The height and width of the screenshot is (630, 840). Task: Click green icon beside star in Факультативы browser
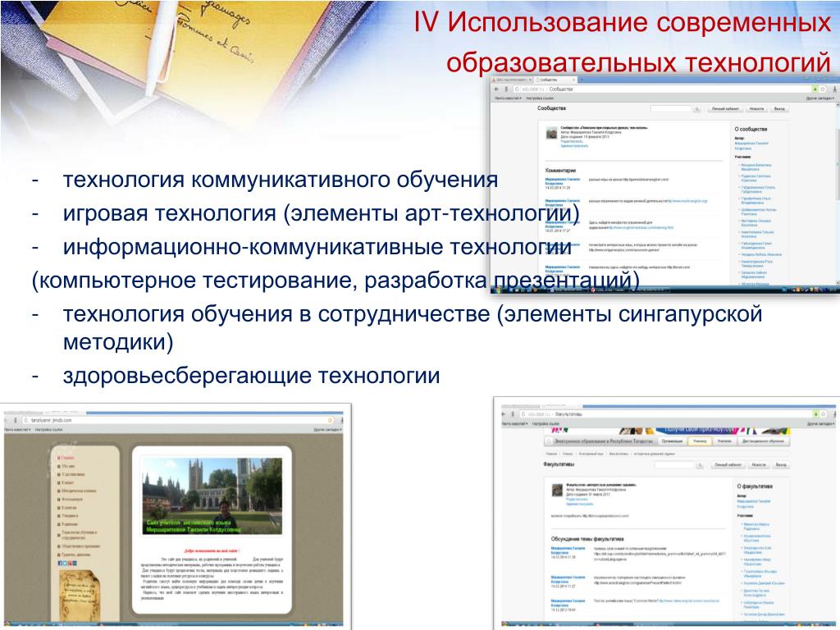pyautogui.click(x=816, y=414)
